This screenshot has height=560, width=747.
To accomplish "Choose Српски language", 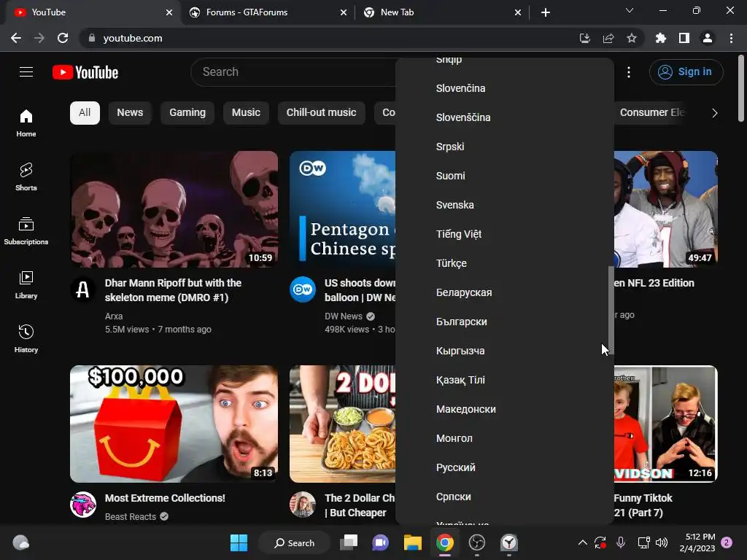I will [505, 497].
